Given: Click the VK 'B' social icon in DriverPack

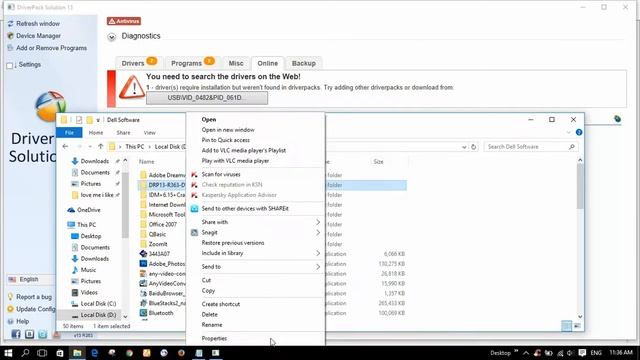Looking at the screenshot, I should [x=29, y=334].
